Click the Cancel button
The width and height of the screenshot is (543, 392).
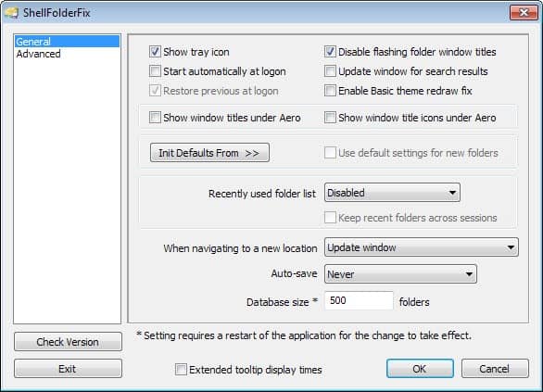coord(495,369)
